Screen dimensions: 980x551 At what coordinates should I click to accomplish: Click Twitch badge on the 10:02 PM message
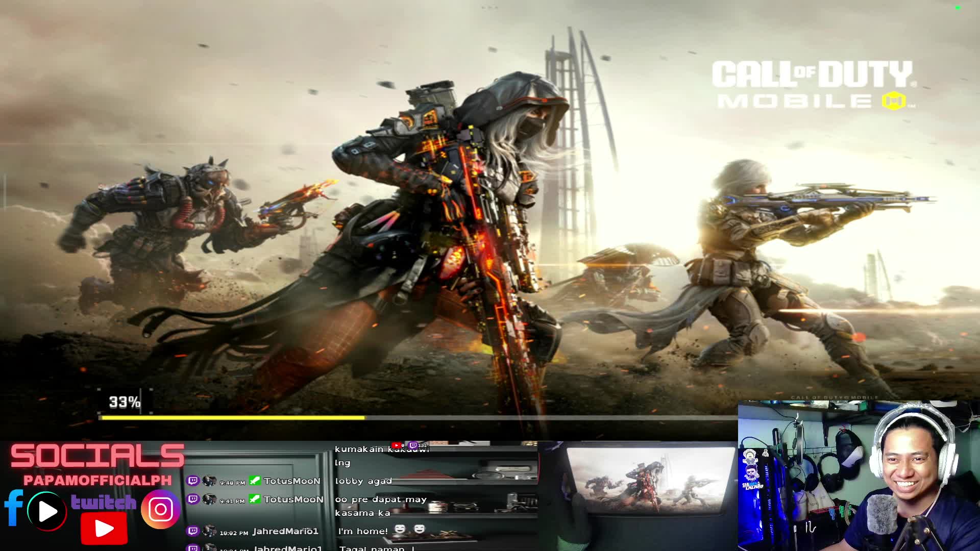pyautogui.click(x=193, y=531)
